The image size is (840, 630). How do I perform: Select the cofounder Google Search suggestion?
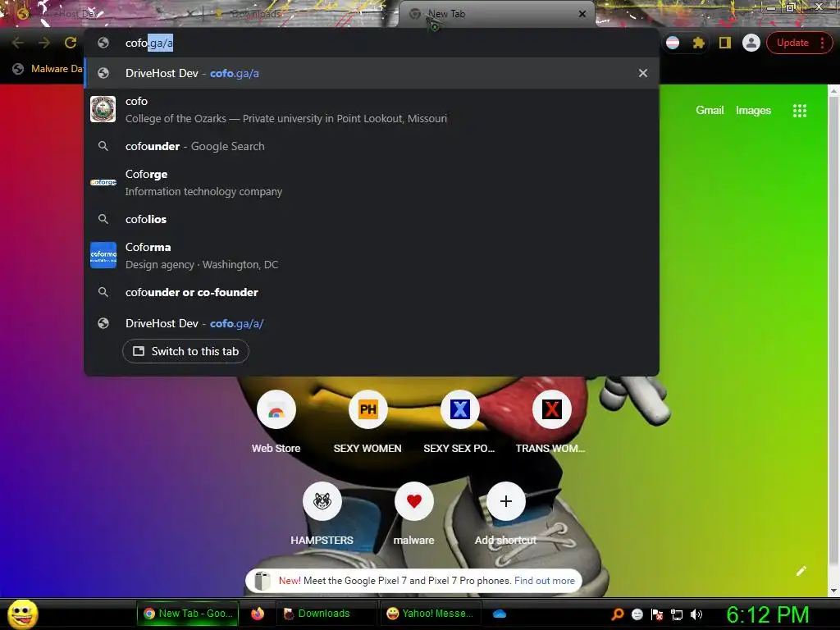point(372,146)
